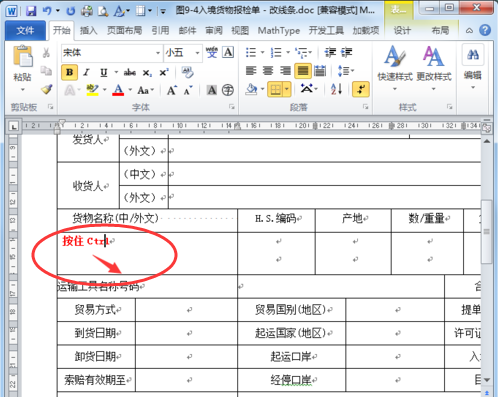Click the Undo arrow icon
Screen dimensions: 498x397
[x=47, y=11]
